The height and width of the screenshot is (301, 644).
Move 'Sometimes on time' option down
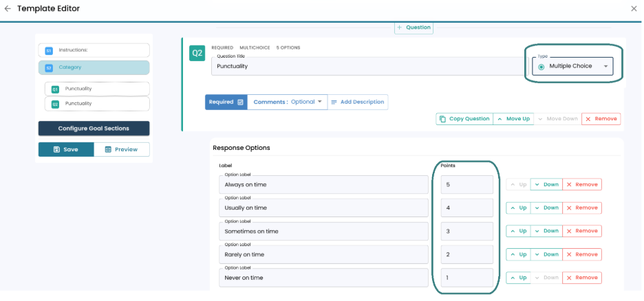pos(546,231)
